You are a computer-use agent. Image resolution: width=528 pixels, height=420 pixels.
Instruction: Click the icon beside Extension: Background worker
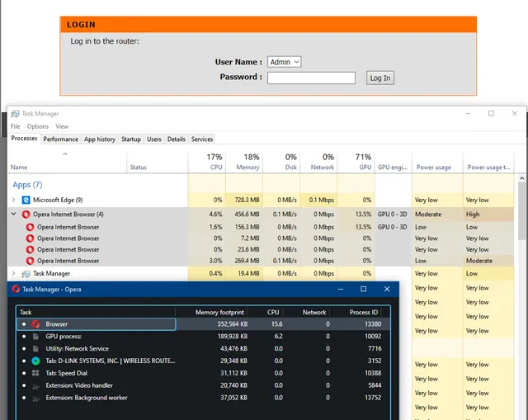tap(35, 398)
